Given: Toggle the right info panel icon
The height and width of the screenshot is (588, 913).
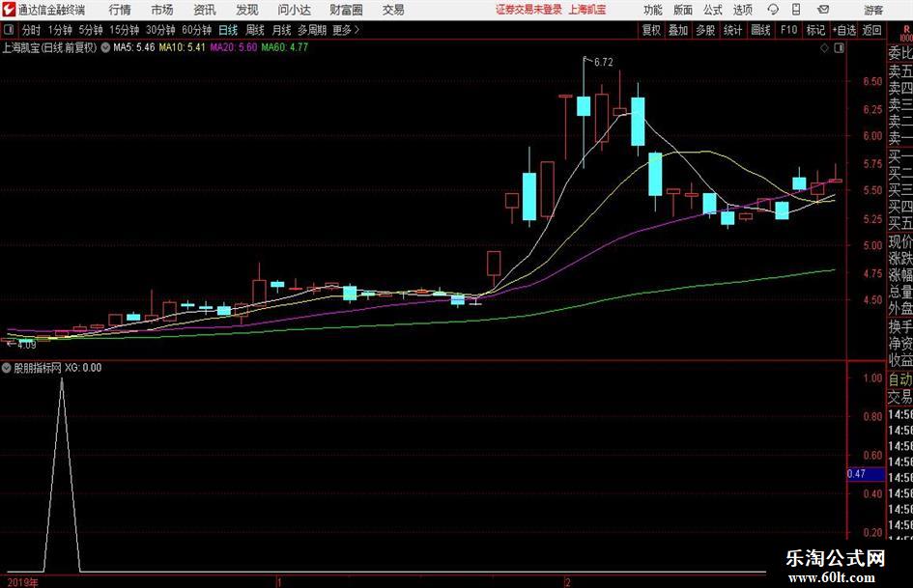Looking at the screenshot, I should tap(839, 48).
